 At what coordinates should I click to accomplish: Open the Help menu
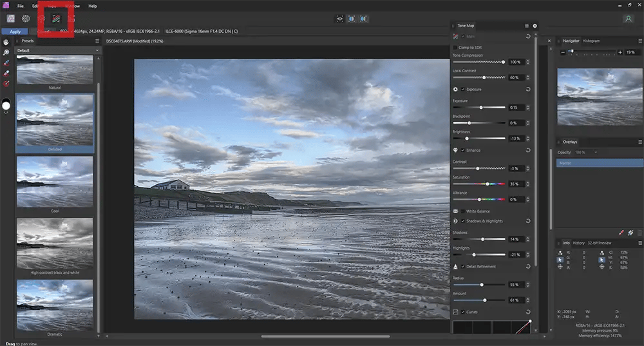coord(92,6)
